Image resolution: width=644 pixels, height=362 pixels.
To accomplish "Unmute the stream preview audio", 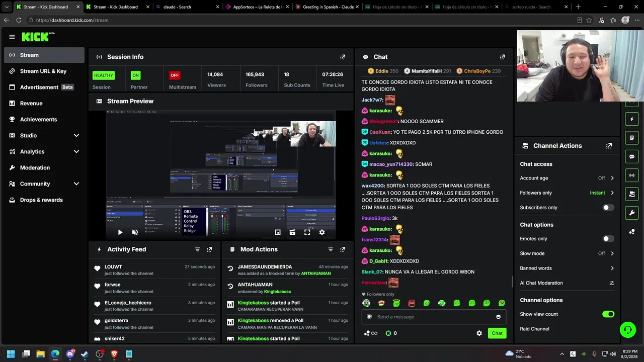I will [x=135, y=232].
